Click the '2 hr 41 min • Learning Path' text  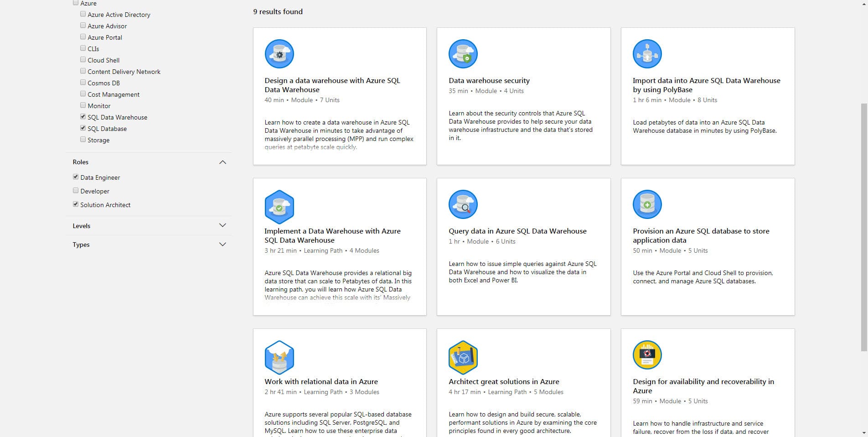(303, 392)
